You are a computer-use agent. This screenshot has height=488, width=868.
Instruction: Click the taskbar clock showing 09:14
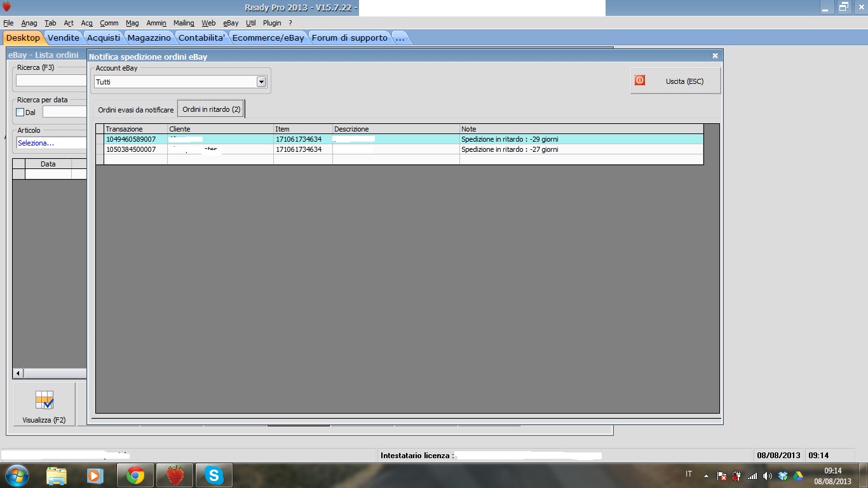[832, 470]
